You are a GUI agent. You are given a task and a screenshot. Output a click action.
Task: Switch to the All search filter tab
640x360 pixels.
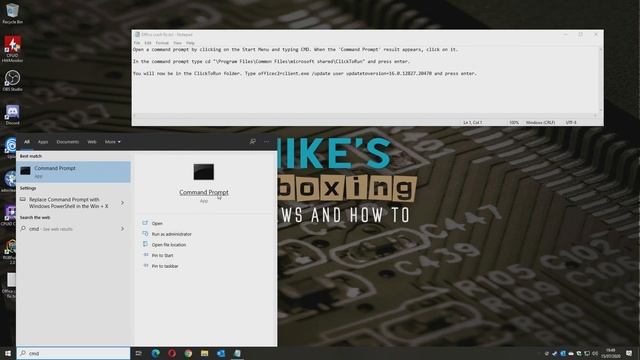27,142
